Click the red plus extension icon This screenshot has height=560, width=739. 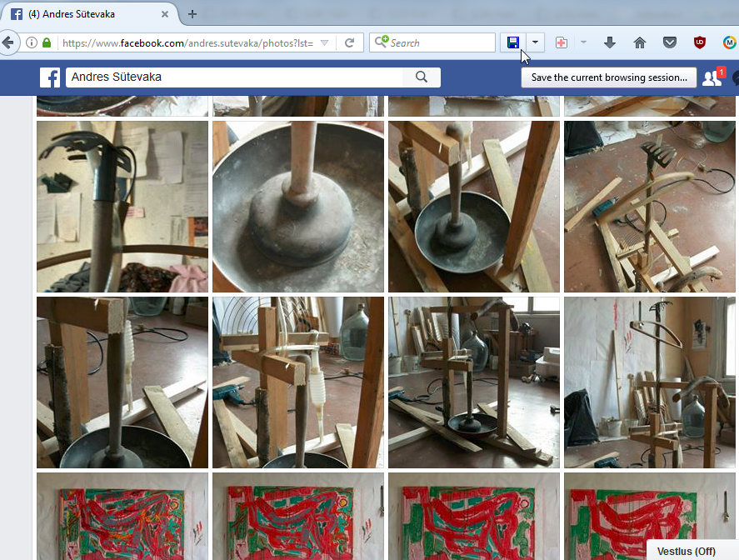[561, 42]
